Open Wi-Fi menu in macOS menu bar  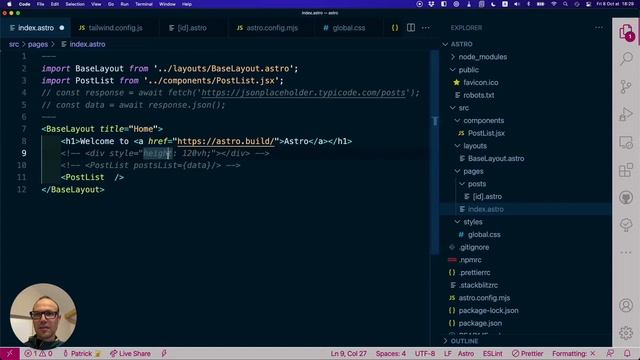click(x=553, y=4)
